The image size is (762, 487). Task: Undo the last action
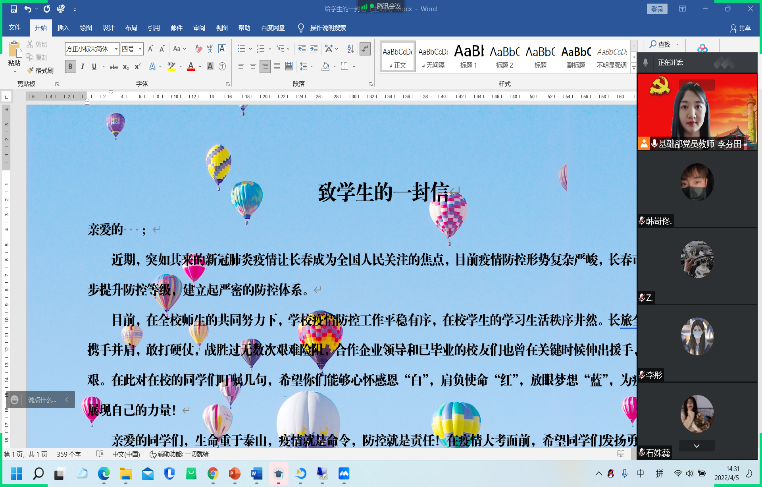click(x=28, y=9)
